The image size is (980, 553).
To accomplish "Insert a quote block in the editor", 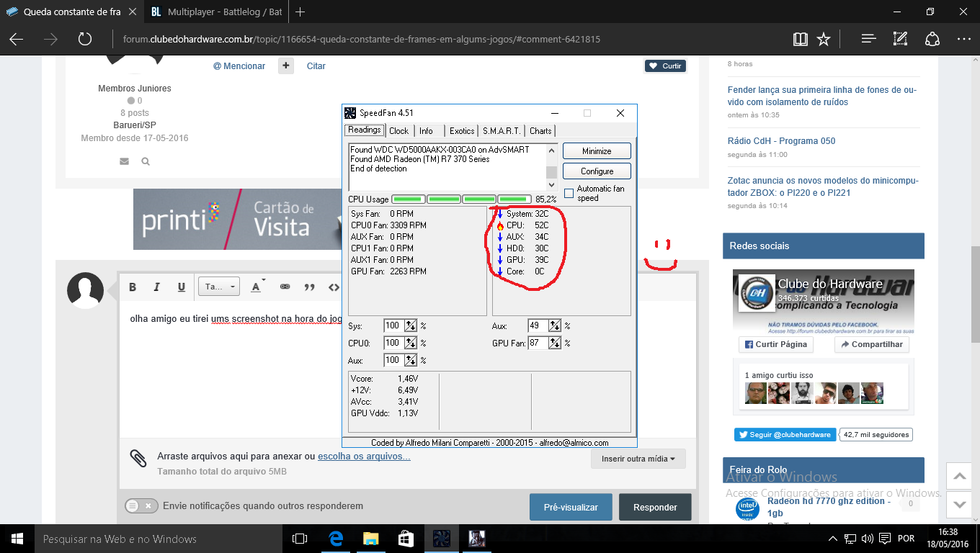I will point(310,287).
